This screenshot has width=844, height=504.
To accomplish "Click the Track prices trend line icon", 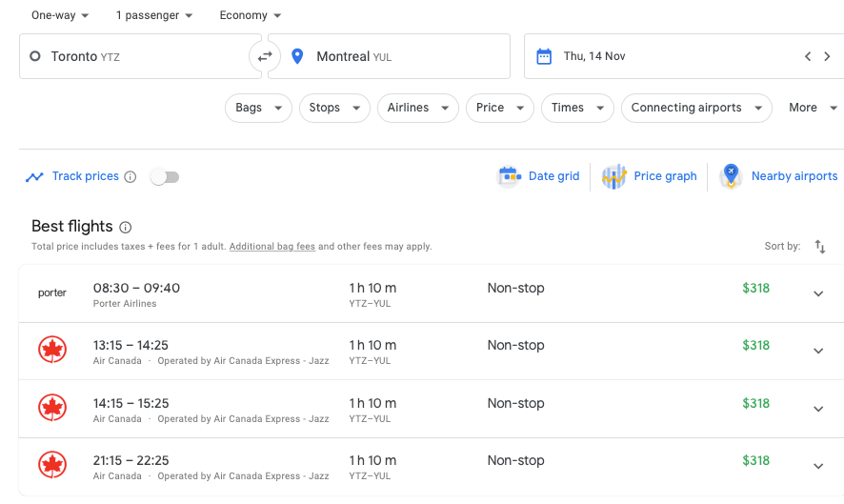I will (x=34, y=176).
